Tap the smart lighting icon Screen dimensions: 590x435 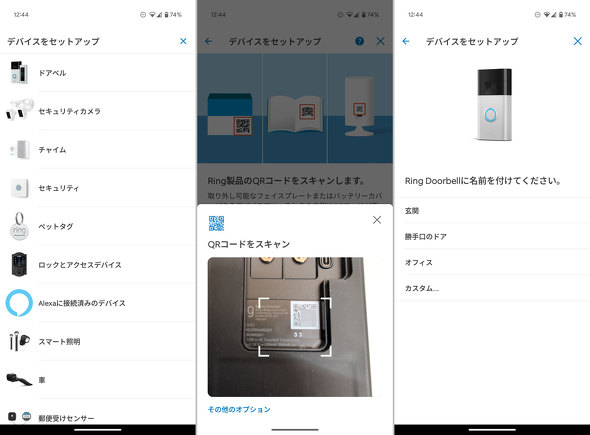click(19, 341)
